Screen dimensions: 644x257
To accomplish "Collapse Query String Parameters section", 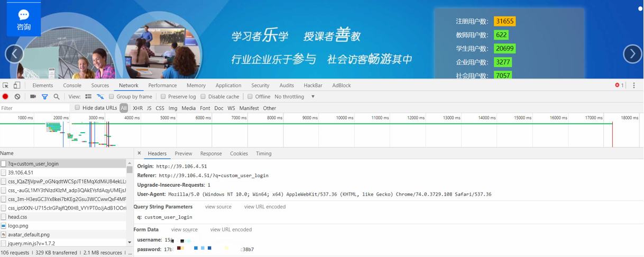I will [x=163, y=207].
